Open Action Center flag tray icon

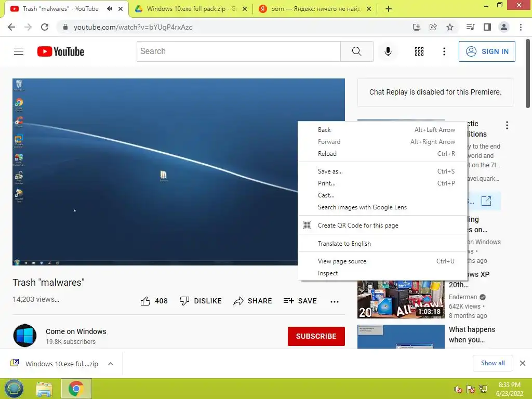point(471,389)
